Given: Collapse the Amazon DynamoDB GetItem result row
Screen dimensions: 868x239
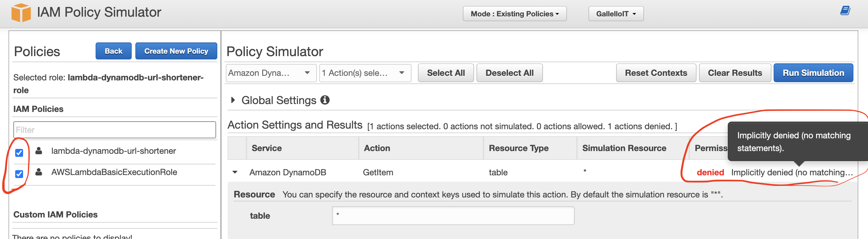Looking at the screenshot, I should [x=235, y=172].
